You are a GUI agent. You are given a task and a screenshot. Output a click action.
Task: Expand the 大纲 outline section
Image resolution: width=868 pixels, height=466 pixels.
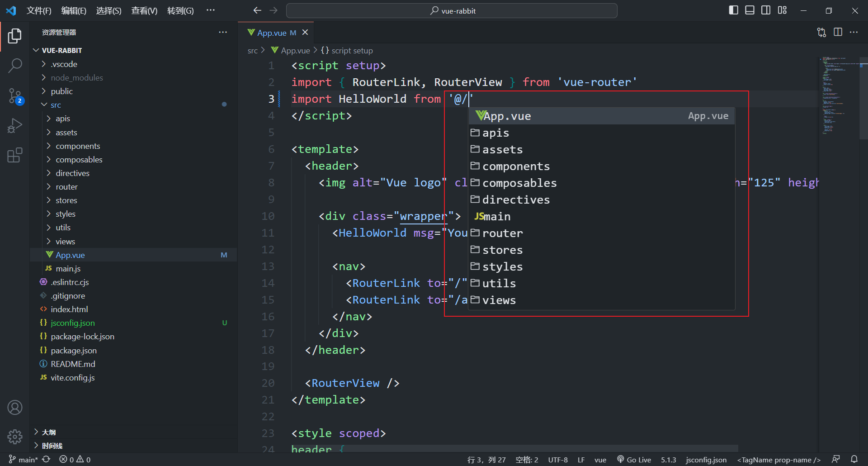pyautogui.click(x=133, y=432)
